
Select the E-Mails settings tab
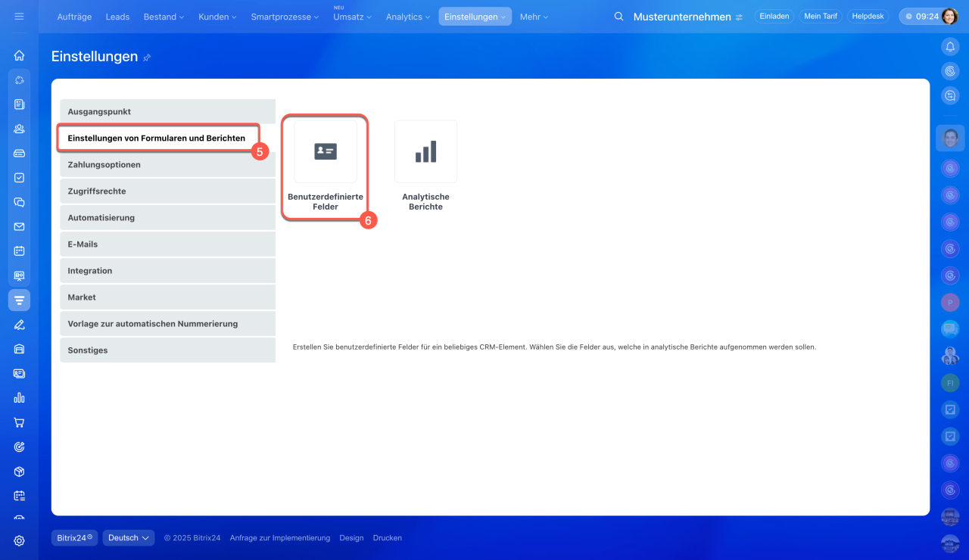(x=167, y=244)
